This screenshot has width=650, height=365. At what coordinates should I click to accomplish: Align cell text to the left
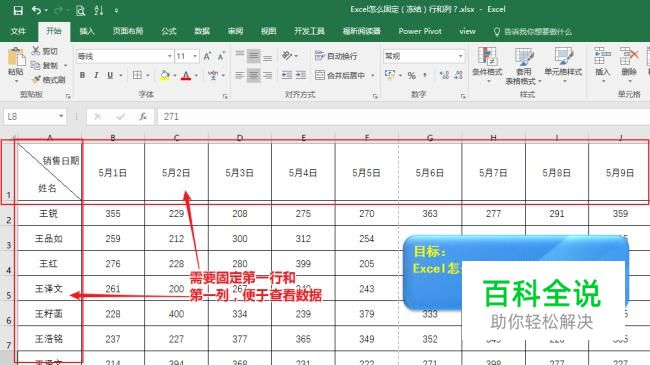tap(240, 75)
